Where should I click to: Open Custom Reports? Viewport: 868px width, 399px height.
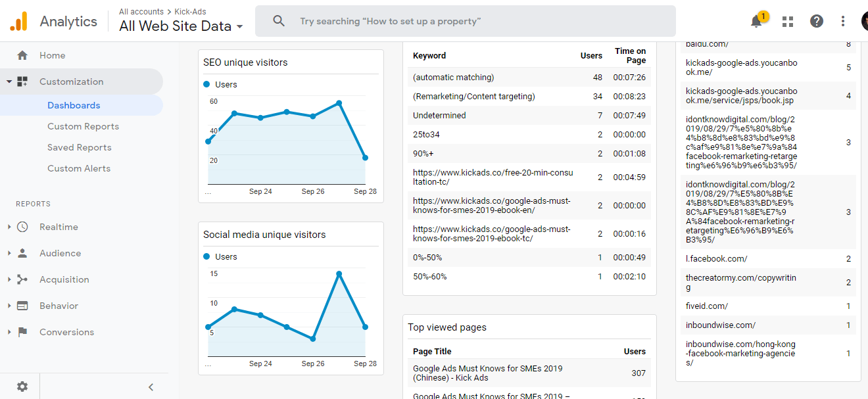[x=83, y=126]
